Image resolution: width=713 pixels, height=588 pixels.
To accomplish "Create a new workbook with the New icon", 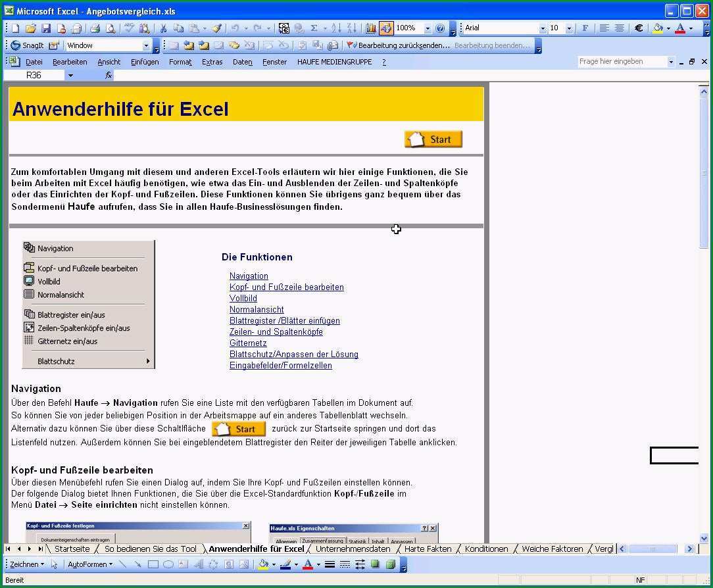I will coord(16,28).
